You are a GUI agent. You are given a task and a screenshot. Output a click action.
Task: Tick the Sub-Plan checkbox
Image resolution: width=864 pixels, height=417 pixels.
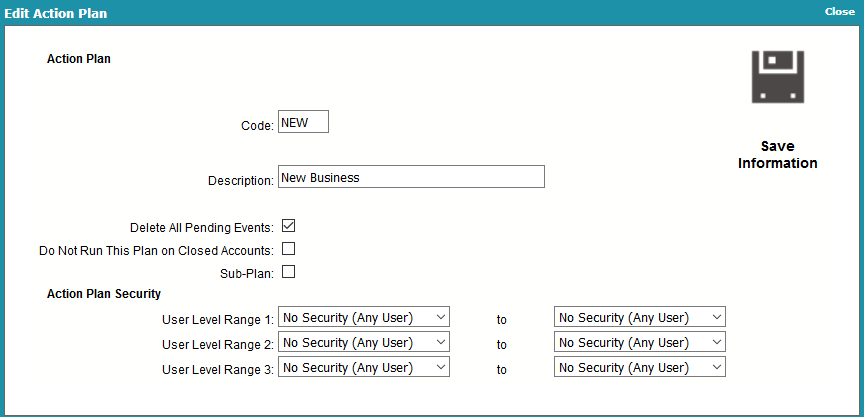click(289, 272)
